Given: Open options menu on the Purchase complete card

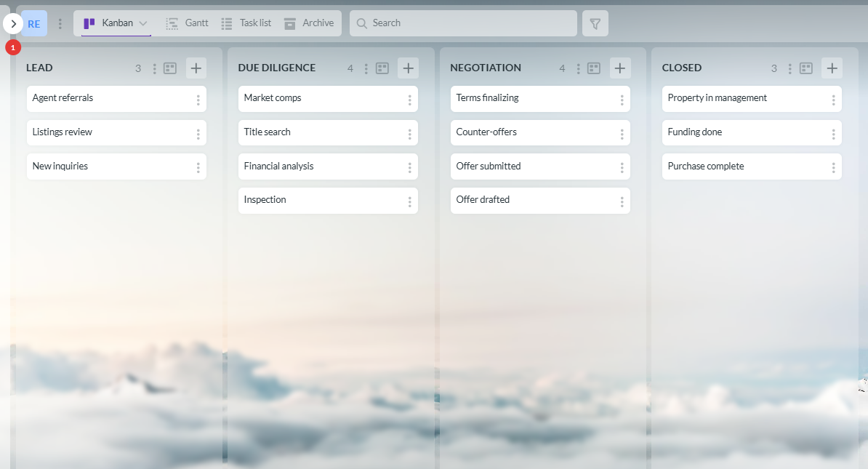Looking at the screenshot, I should coord(833,166).
